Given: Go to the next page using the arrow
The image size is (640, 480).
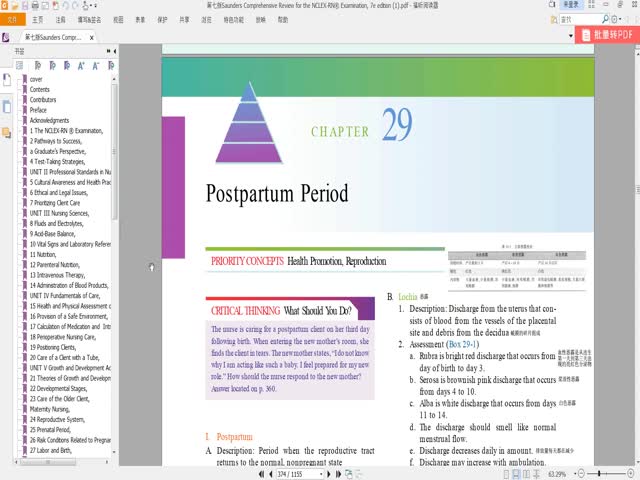Looking at the screenshot, I should (335, 473).
